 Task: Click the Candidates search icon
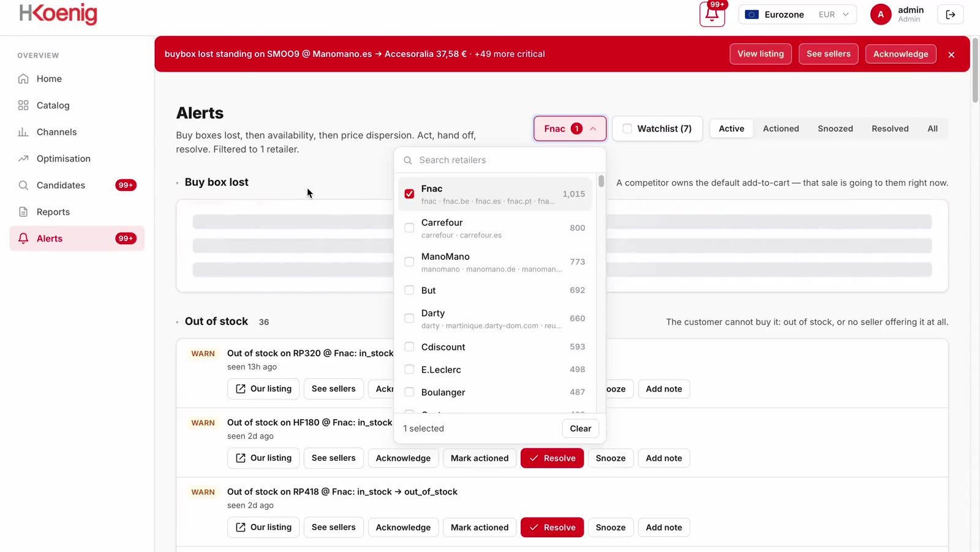23,185
